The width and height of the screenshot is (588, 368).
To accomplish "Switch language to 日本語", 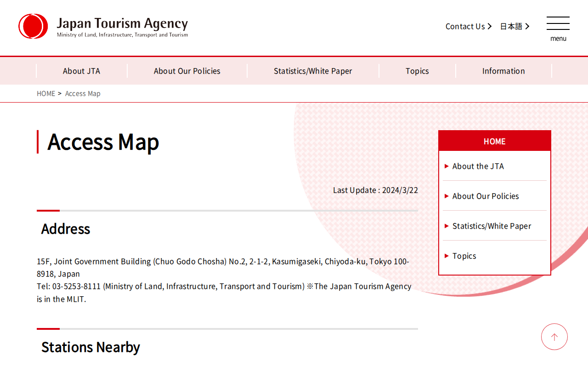I will coord(511,27).
